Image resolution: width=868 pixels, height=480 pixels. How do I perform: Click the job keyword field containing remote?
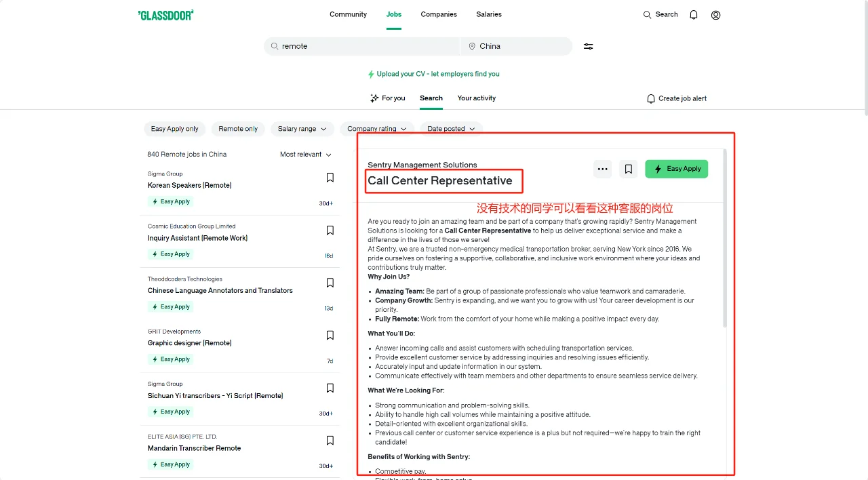point(362,46)
